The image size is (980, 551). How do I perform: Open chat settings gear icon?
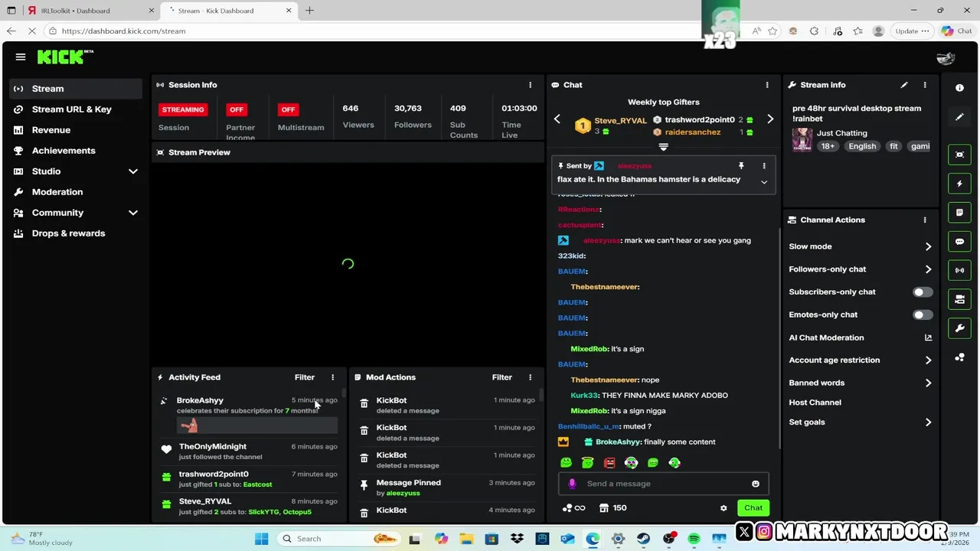coord(724,508)
